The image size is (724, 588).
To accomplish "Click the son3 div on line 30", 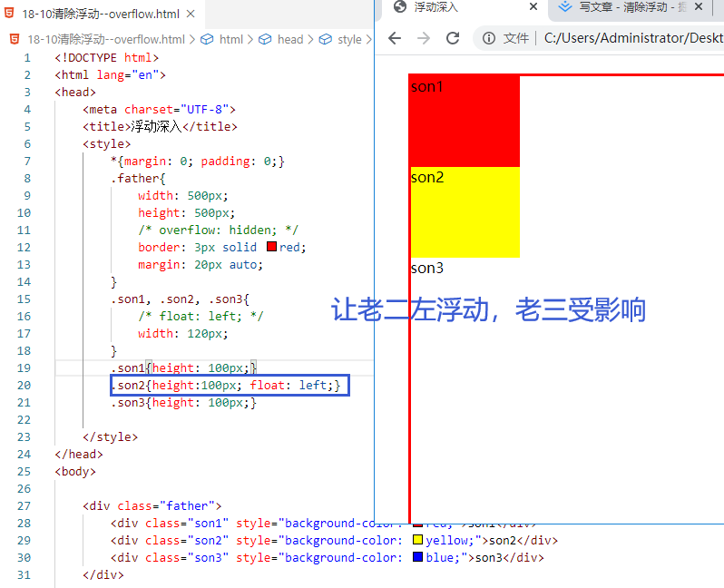I will (328, 558).
